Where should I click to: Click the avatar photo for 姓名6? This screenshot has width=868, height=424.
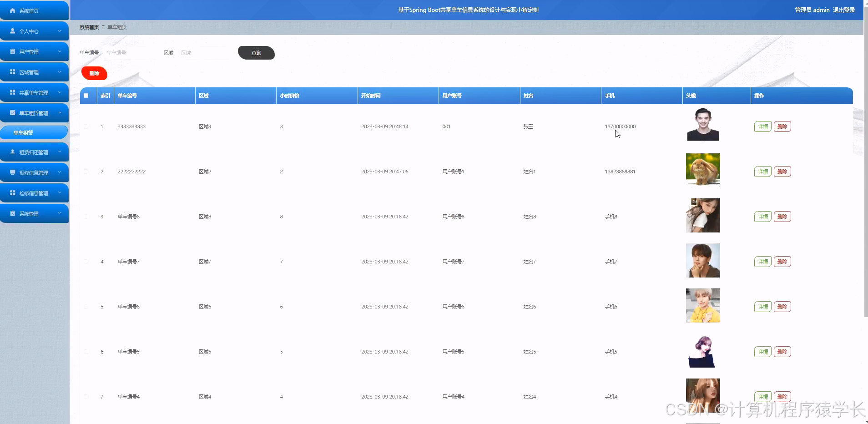click(703, 305)
